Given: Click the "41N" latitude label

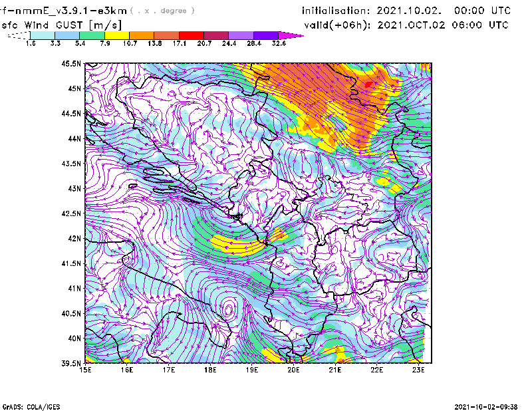Looking at the screenshot, I should tap(74, 289).
